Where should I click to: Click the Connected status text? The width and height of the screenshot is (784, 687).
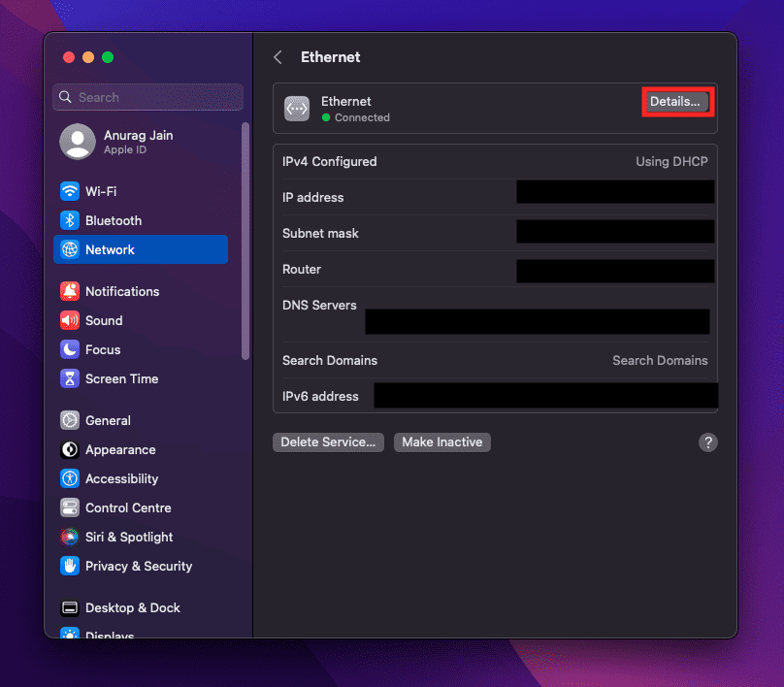click(362, 117)
